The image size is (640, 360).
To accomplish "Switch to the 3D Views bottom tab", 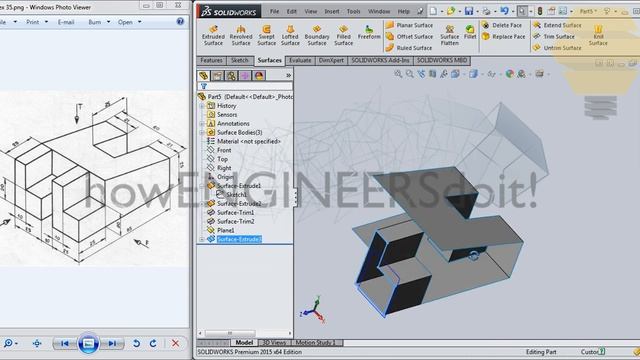I will 273,343.
